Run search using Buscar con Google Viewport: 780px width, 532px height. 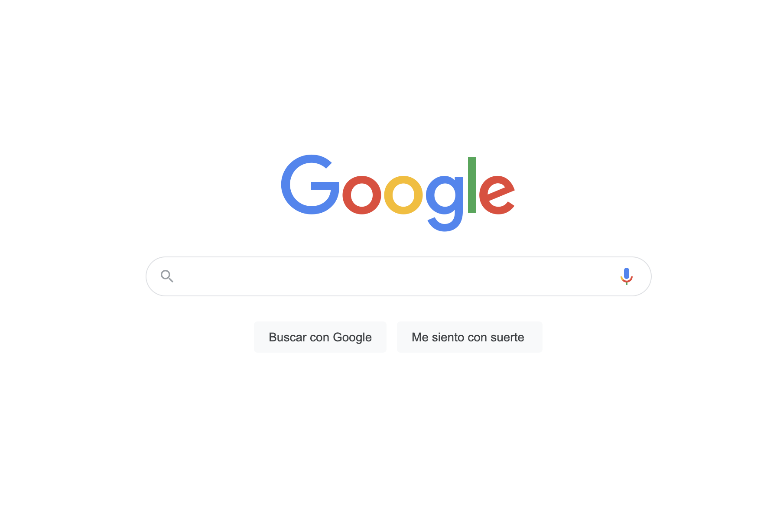pyautogui.click(x=320, y=337)
